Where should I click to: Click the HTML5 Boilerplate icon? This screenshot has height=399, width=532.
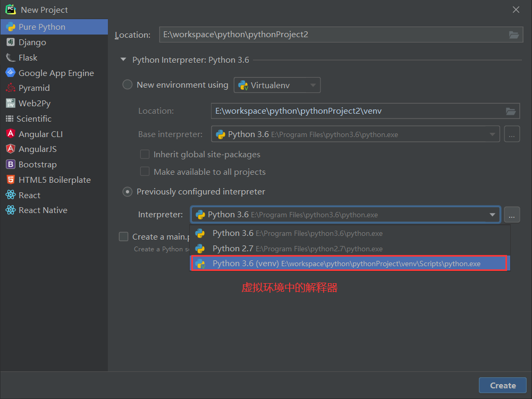tap(11, 180)
